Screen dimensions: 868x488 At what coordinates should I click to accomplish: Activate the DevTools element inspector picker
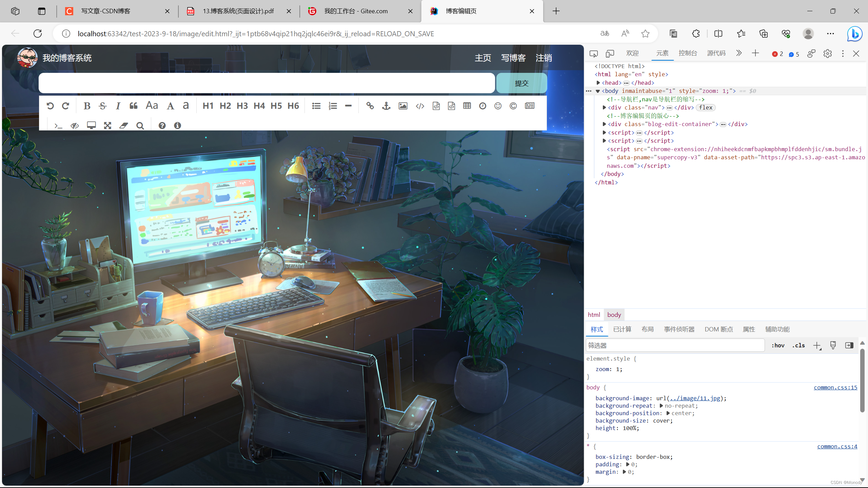coord(593,54)
